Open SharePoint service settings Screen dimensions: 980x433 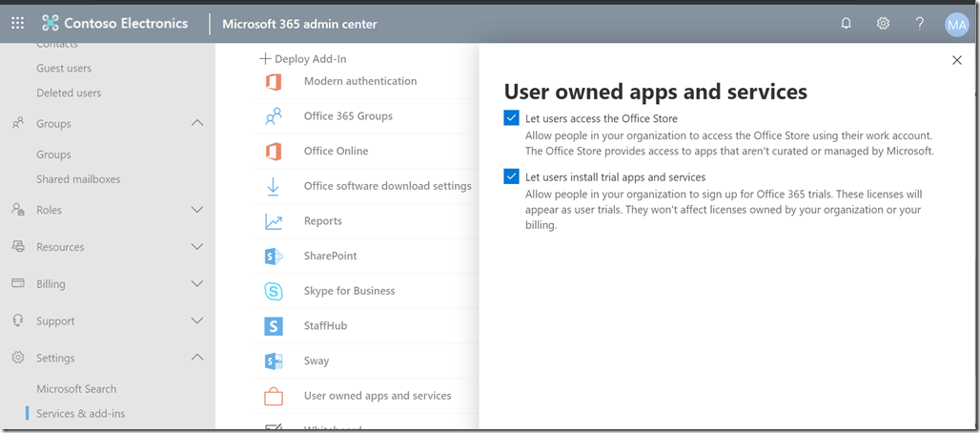[x=331, y=256]
